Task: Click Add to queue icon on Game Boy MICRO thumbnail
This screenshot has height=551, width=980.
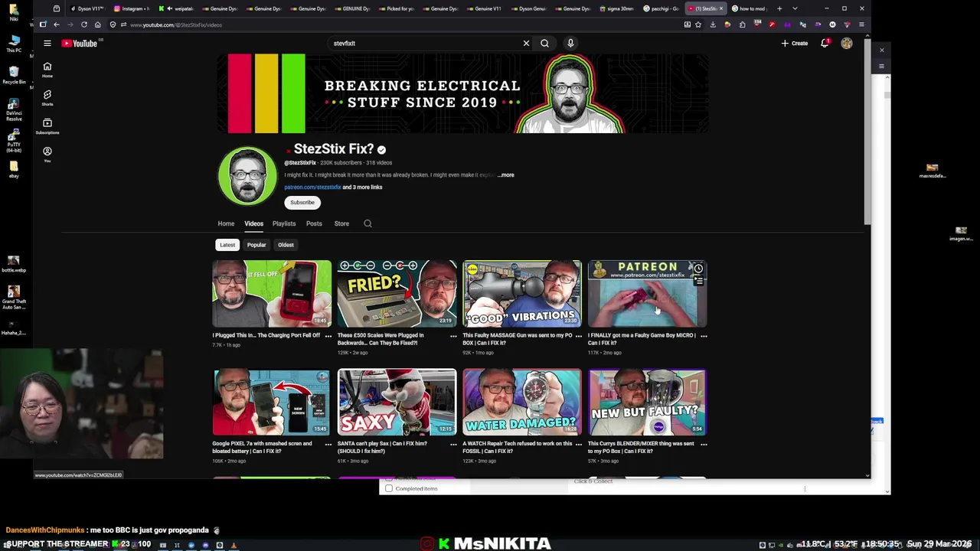Action: 698,281
